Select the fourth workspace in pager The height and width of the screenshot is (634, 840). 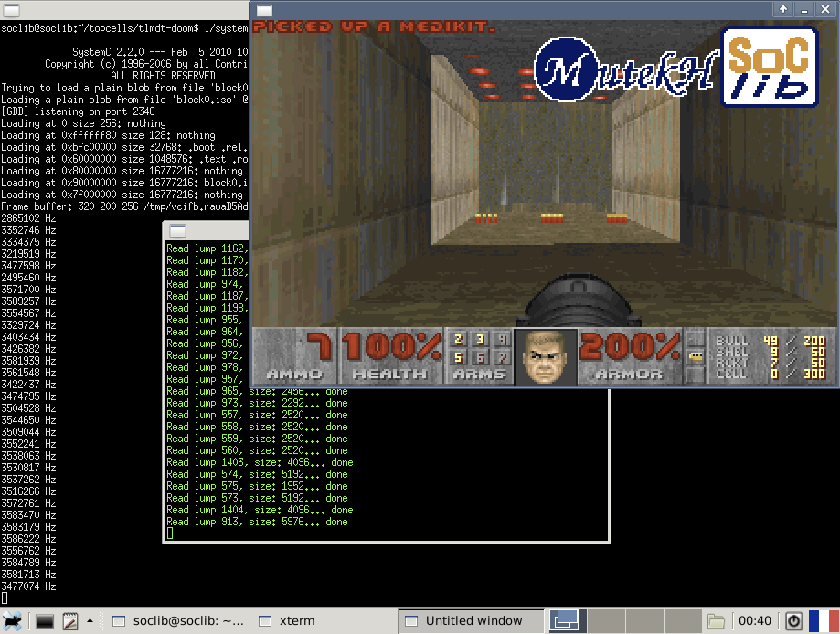(x=683, y=621)
